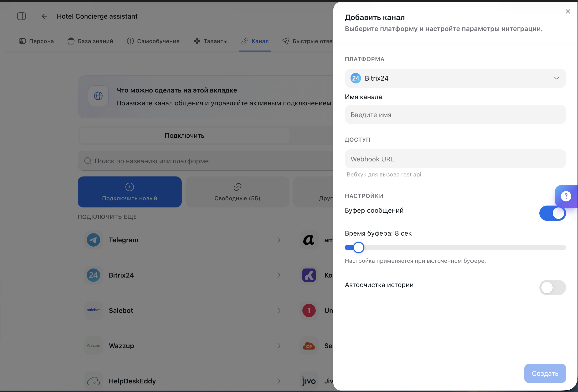This screenshot has width=578, height=392.
Task: Adjust the Время буфера slider handle
Action: [x=359, y=248]
